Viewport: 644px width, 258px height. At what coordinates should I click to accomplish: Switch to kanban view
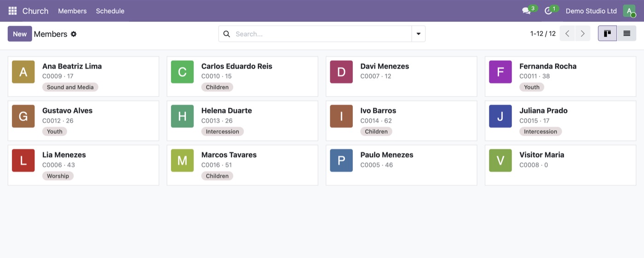pos(607,34)
